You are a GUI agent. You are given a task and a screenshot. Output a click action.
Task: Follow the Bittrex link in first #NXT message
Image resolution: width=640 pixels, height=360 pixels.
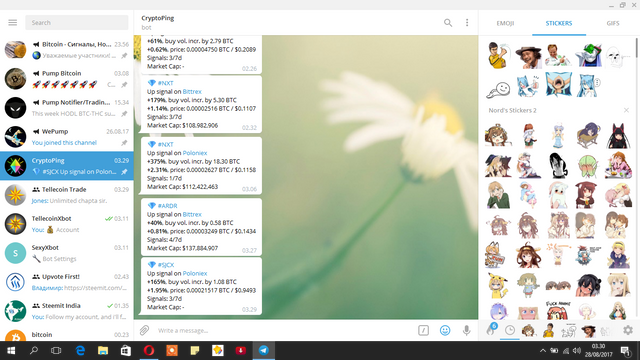coord(192,91)
